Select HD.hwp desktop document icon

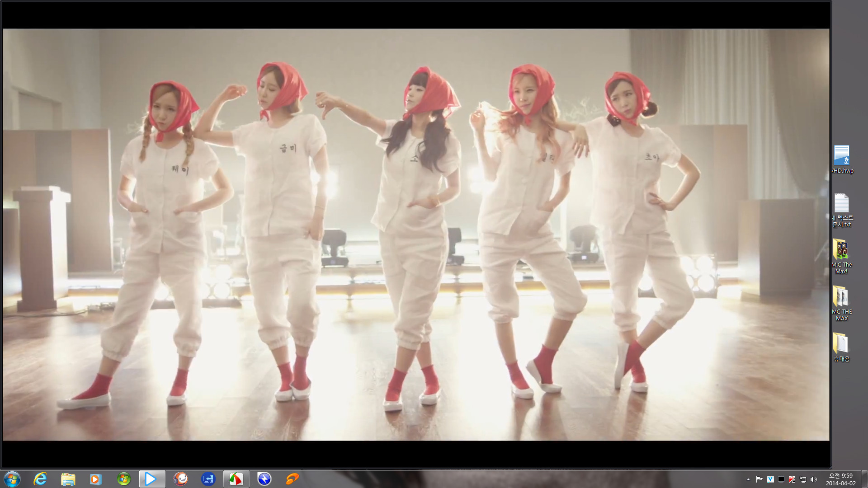point(842,160)
